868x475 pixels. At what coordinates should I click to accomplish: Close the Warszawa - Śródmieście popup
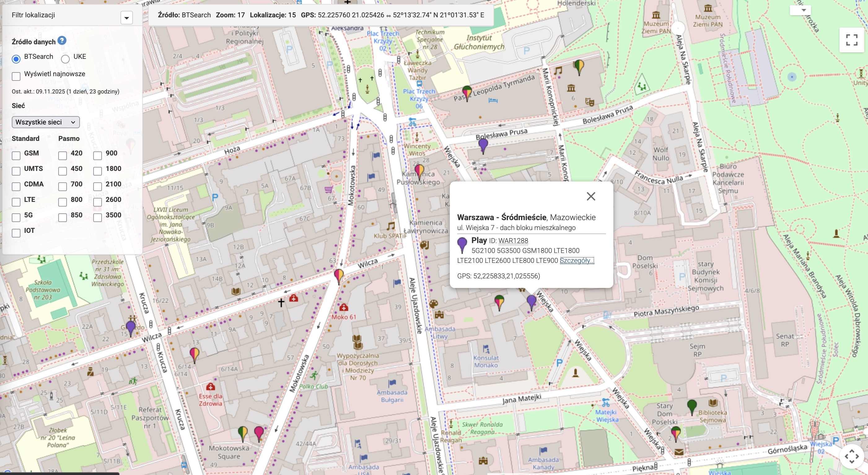(591, 196)
